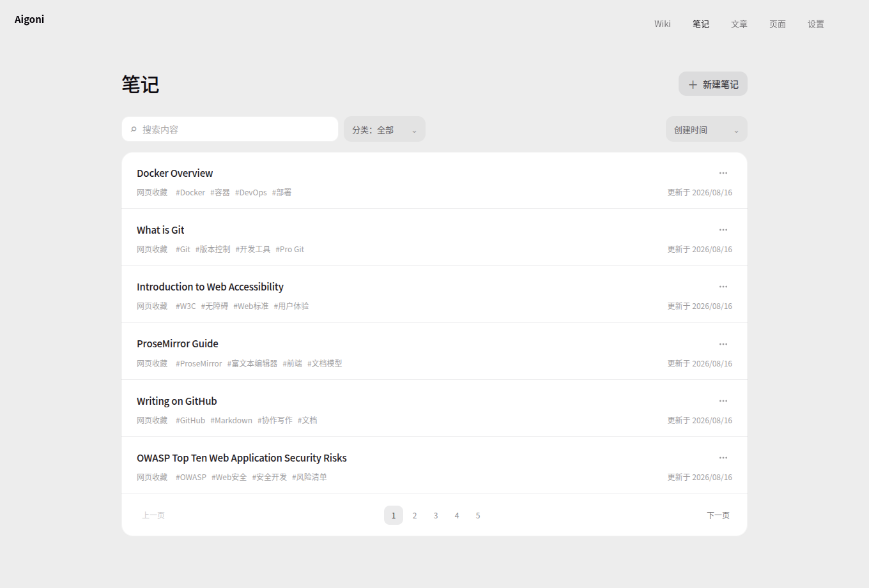Click the #用户体验 tag
Viewport: 869px width, 588px height.
click(x=291, y=306)
